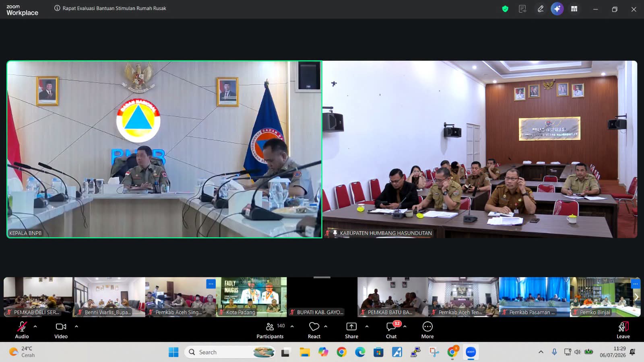Image resolution: width=644 pixels, height=362 pixels.
Task: Open the whiteboard pencil icon
Action: click(541, 9)
